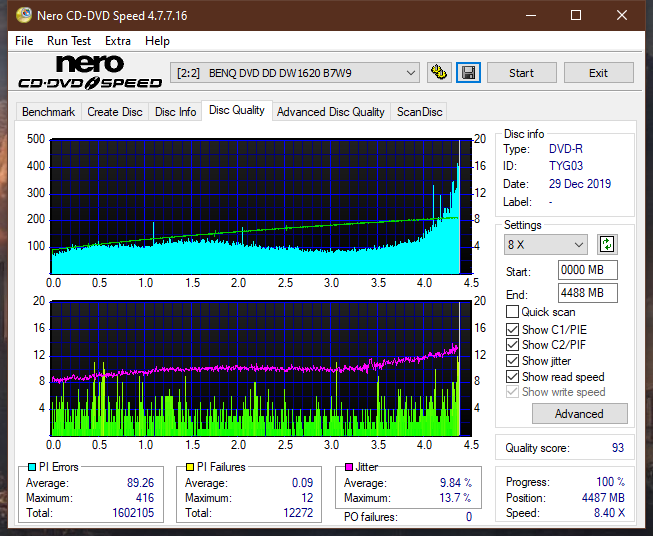Click PI Errors total 1602105
The image size is (653, 536).
click(133, 513)
